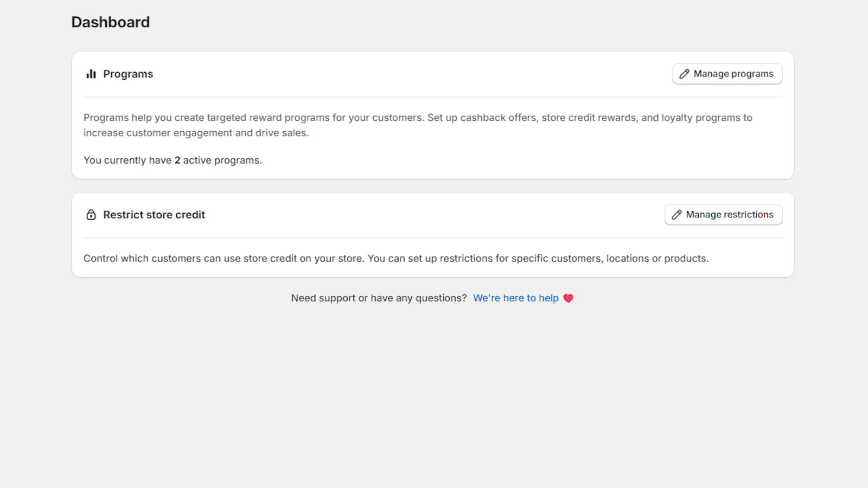Viewport: 868px width, 488px height.
Task: Click the pencil icon in Manage restrictions
Action: (x=676, y=215)
